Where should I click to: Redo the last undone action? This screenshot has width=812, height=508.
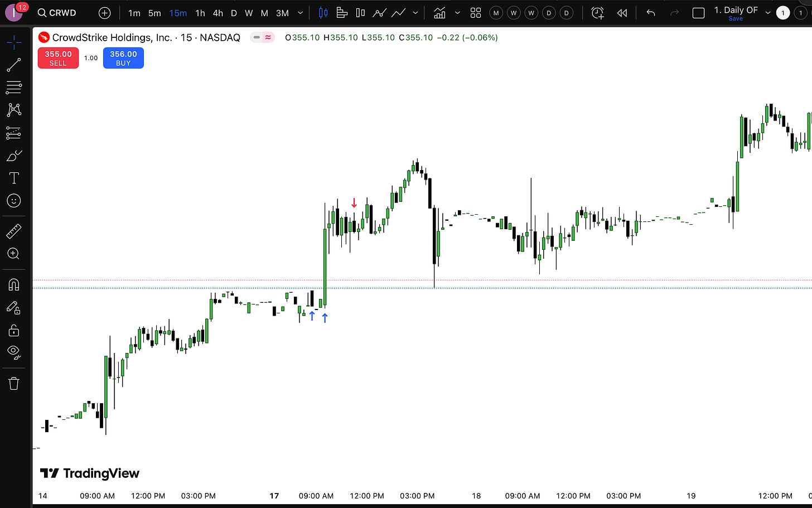click(x=674, y=13)
